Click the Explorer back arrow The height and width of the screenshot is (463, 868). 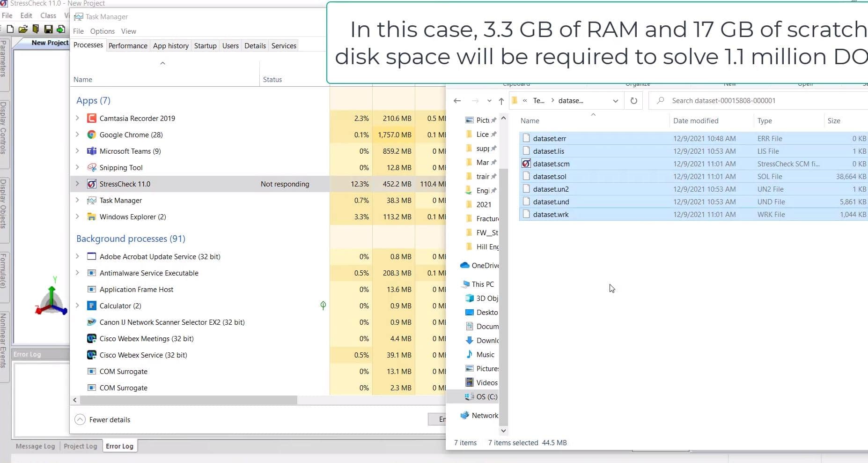(457, 101)
